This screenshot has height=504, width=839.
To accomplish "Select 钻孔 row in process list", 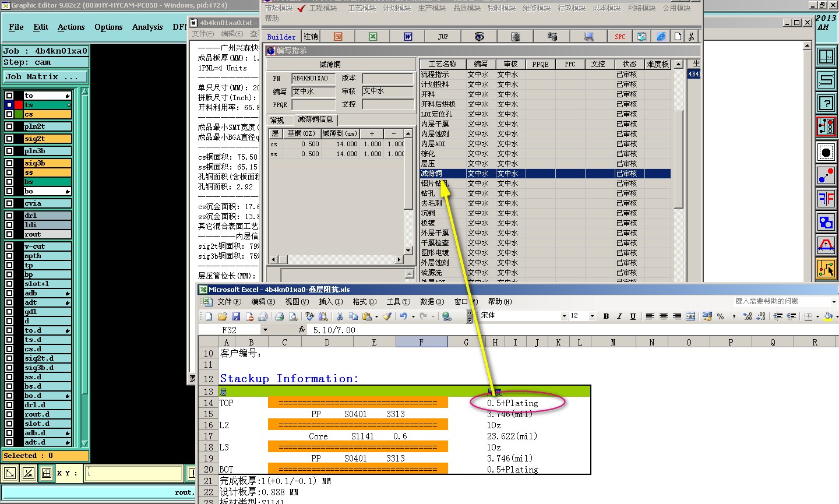I will tap(545, 193).
